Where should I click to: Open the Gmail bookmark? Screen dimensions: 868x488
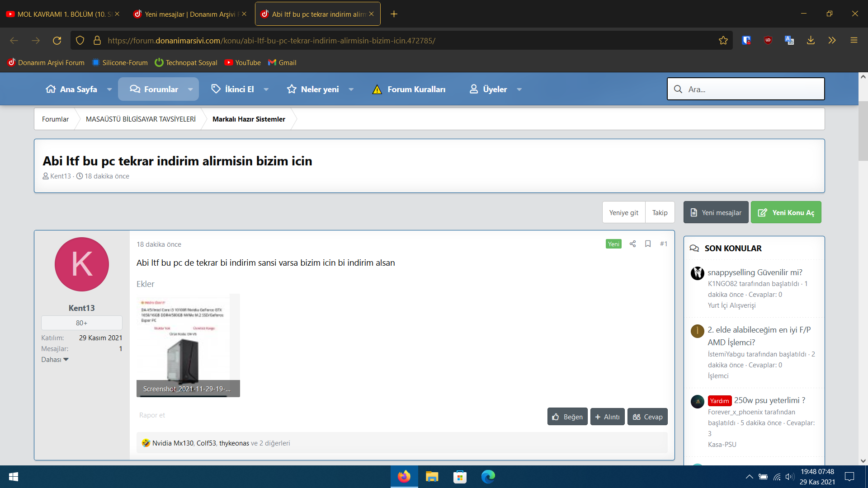point(283,63)
